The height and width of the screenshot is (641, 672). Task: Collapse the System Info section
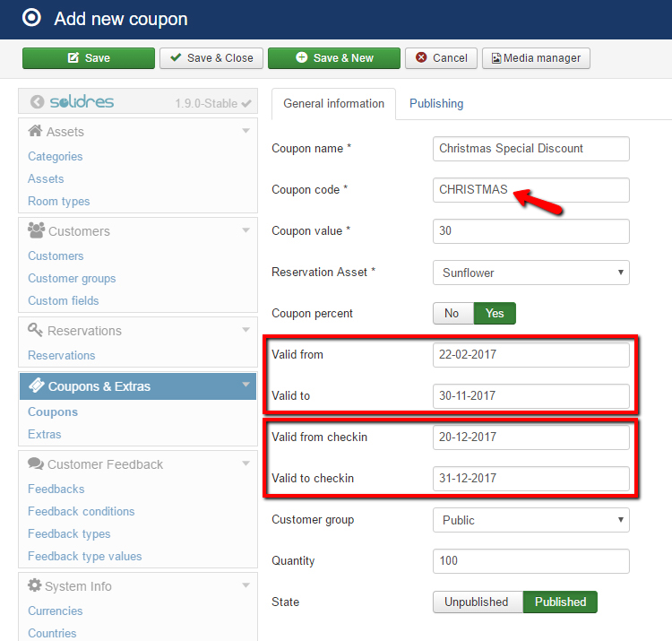[x=246, y=585]
